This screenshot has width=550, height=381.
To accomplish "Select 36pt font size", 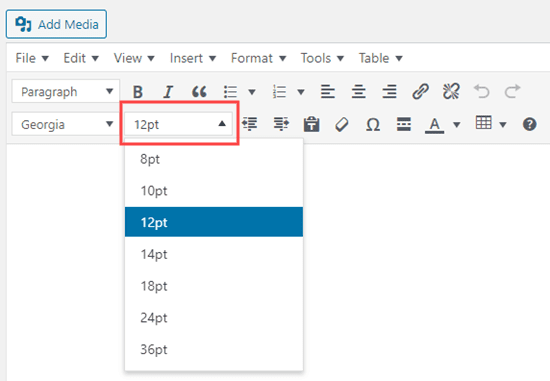I will tap(214, 349).
